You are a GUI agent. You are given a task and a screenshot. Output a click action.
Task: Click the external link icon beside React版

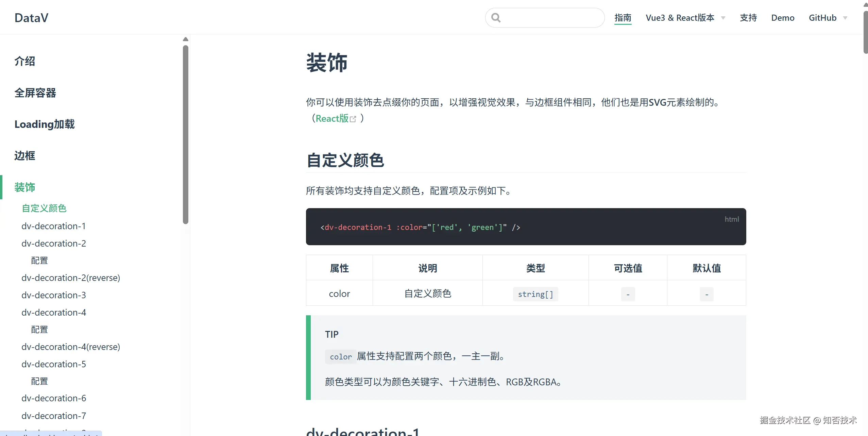click(353, 119)
